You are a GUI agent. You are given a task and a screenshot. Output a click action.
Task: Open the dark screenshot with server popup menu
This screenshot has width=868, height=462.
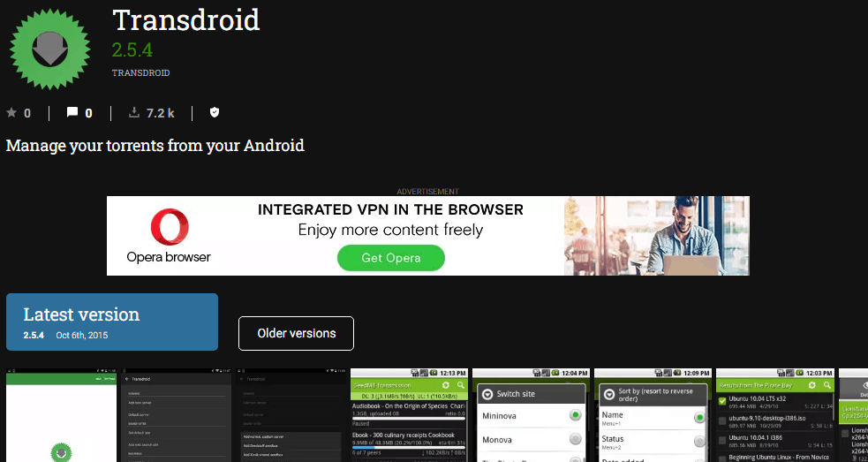(x=291, y=415)
